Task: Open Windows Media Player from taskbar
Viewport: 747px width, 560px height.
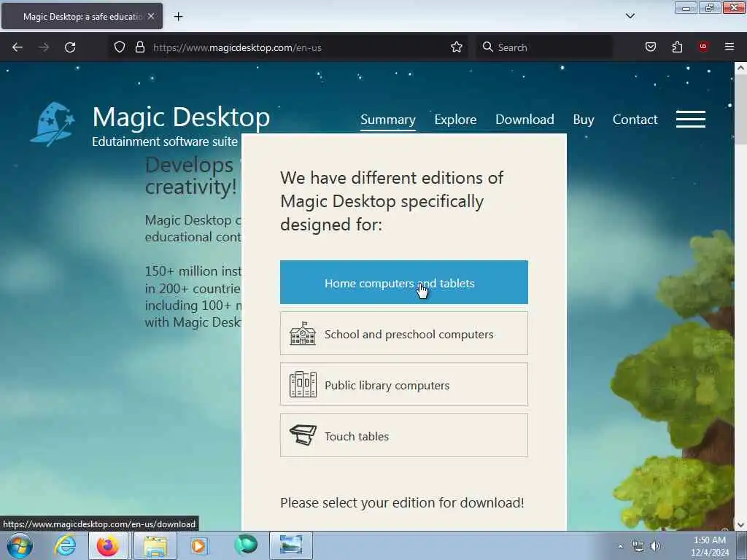Action: tap(198, 545)
